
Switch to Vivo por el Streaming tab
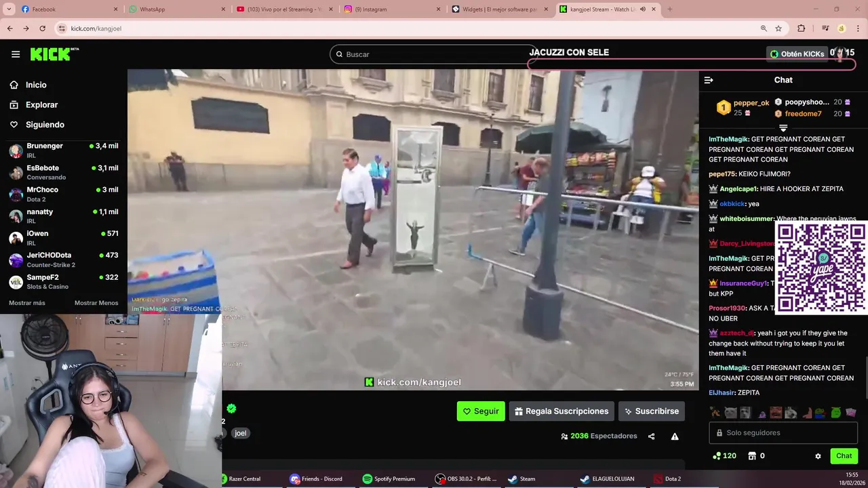(283, 9)
